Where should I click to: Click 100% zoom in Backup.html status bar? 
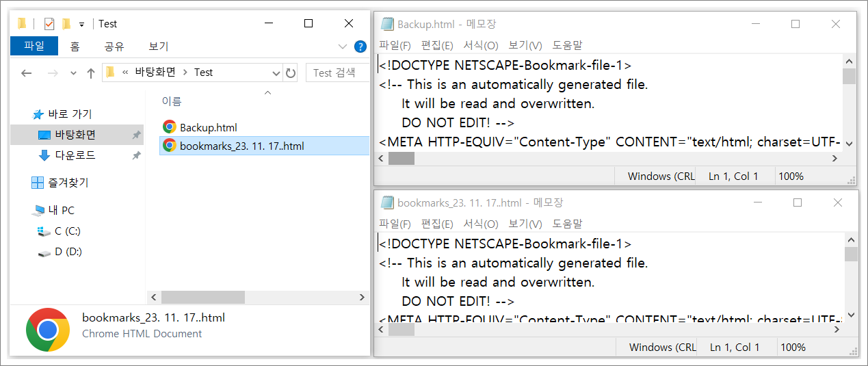coord(791,177)
